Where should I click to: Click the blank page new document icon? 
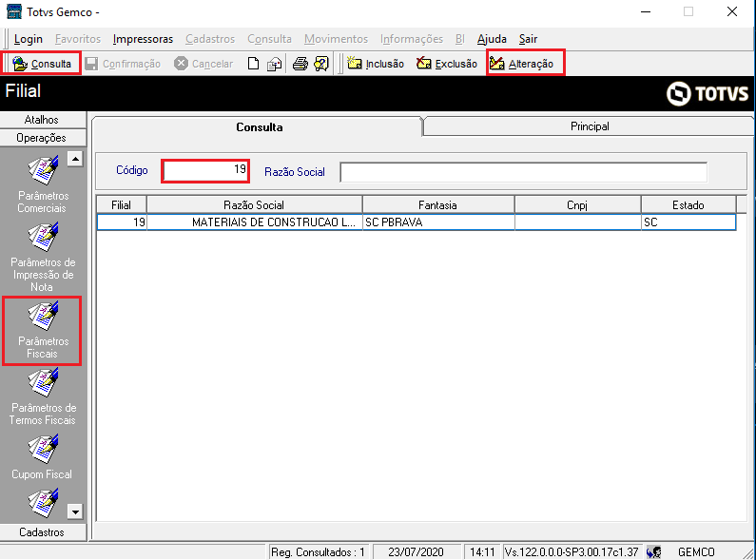(x=253, y=64)
